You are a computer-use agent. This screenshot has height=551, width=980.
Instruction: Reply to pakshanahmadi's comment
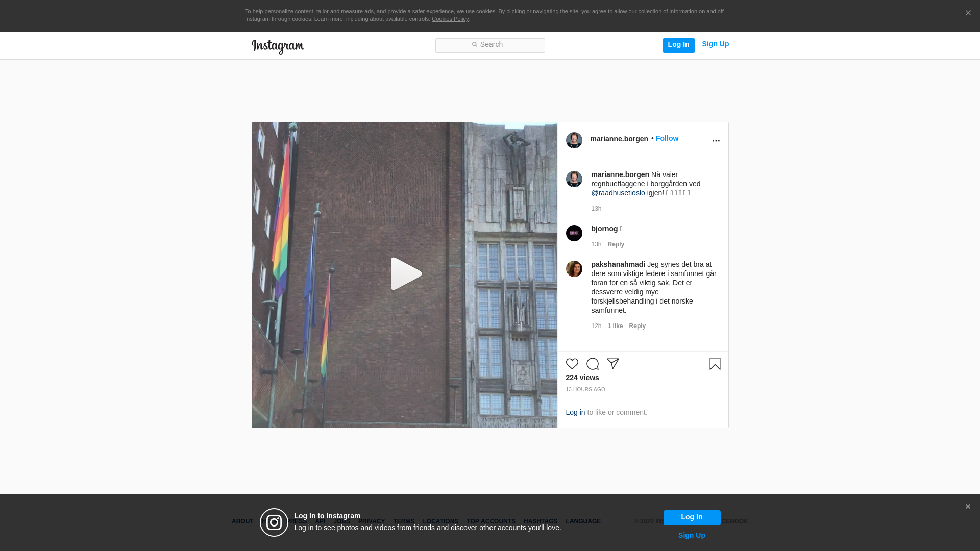(637, 326)
